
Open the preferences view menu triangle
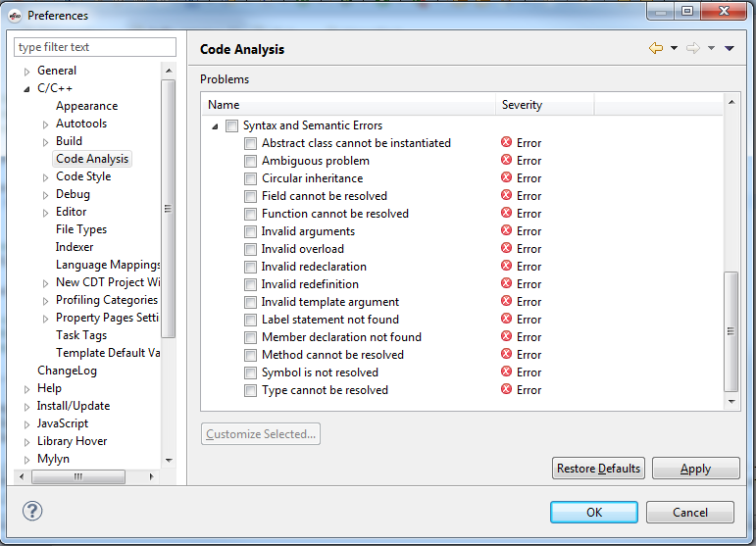pos(729,48)
